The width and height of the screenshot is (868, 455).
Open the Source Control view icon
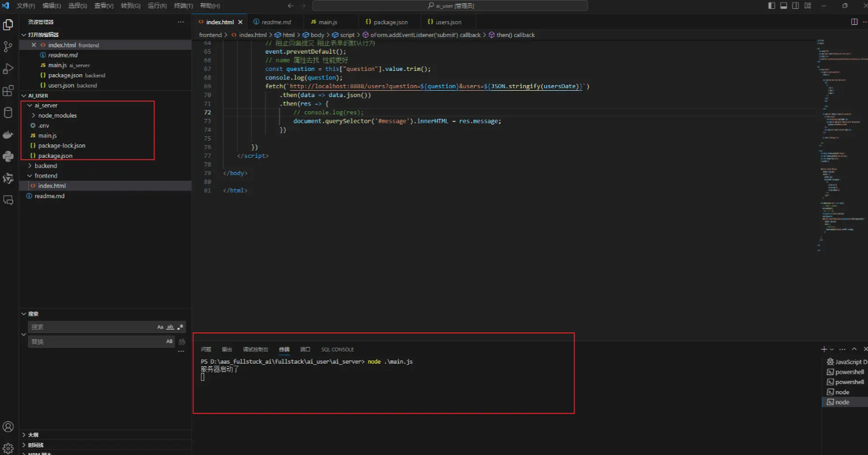point(8,47)
